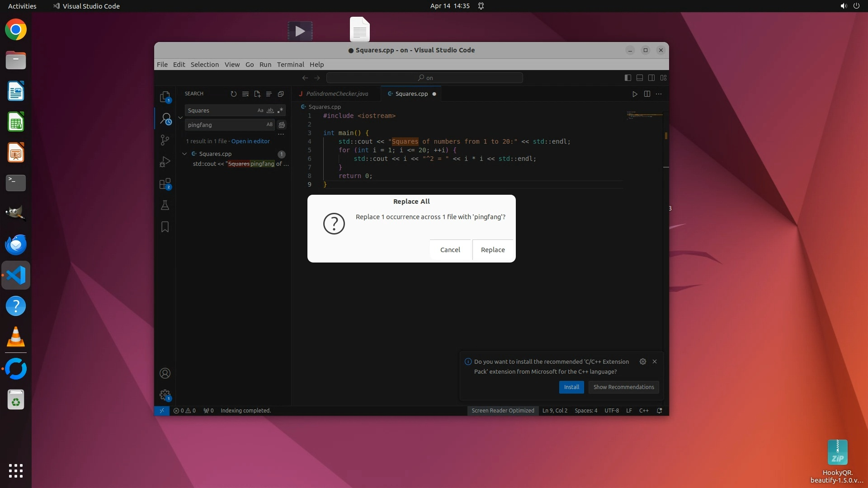Collapse the Squares.cpp result tree
This screenshot has width=868, height=488.
[184, 154]
